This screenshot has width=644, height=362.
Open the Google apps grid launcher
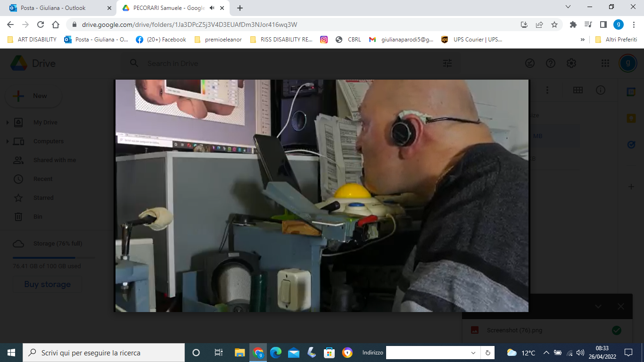[x=605, y=63]
